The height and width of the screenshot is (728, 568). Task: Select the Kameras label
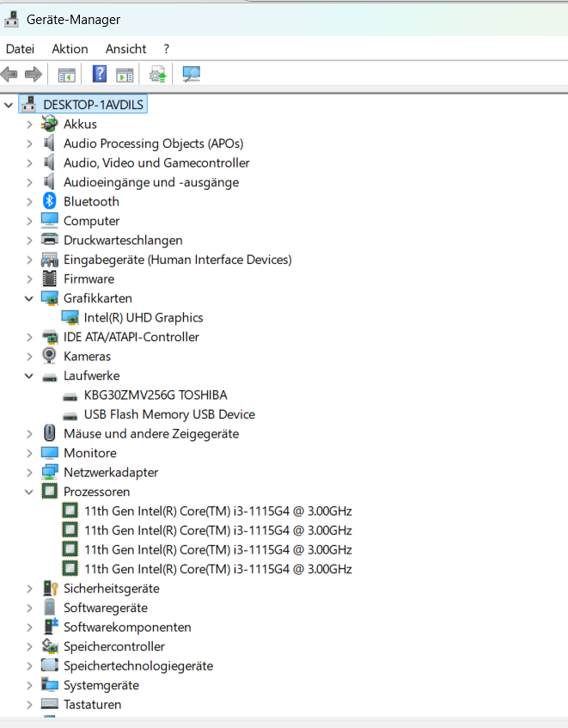click(88, 356)
